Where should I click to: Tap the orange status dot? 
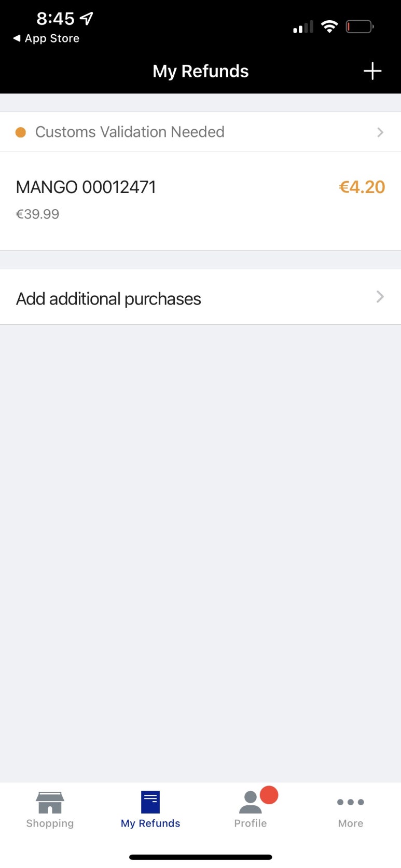click(21, 132)
